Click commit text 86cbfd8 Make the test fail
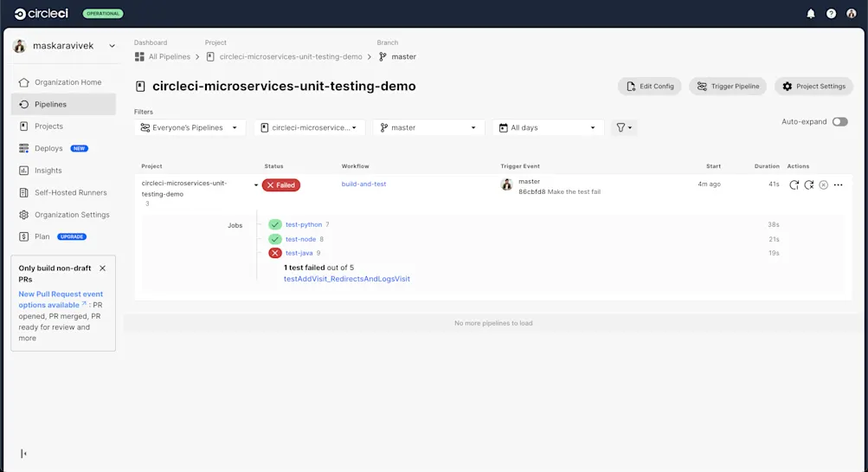Image resolution: width=868 pixels, height=472 pixels. point(559,191)
